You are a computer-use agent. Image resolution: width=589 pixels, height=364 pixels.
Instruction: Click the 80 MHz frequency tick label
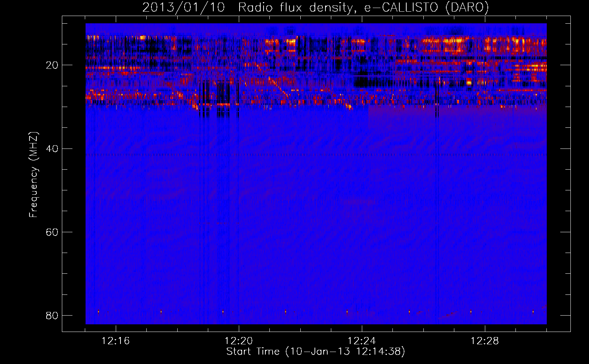tap(52, 316)
